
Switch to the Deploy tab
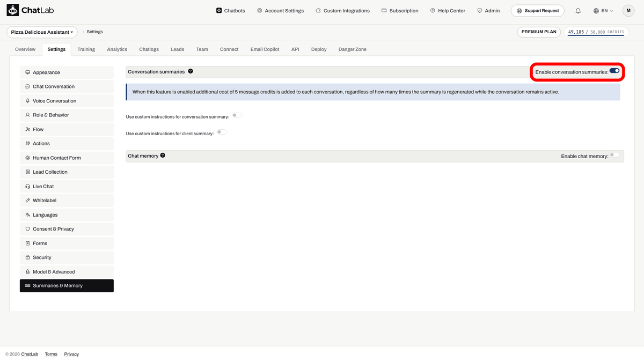point(319,49)
